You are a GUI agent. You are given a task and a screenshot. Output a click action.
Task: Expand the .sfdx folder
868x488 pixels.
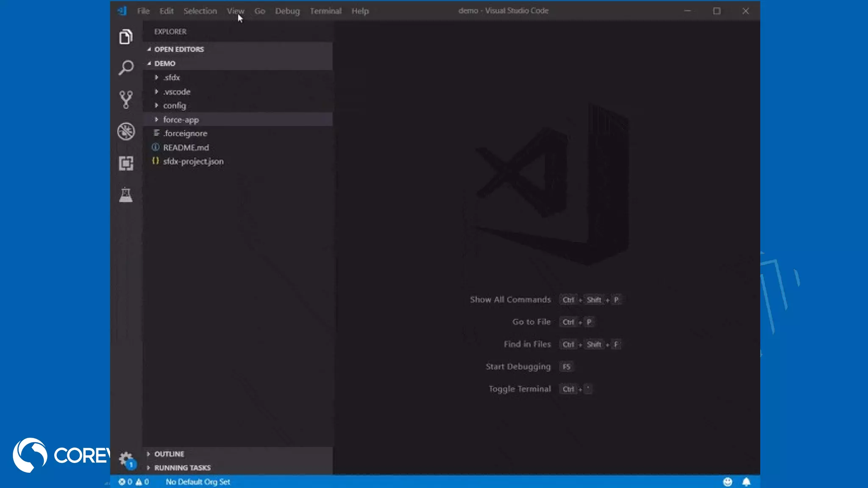pyautogui.click(x=172, y=78)
